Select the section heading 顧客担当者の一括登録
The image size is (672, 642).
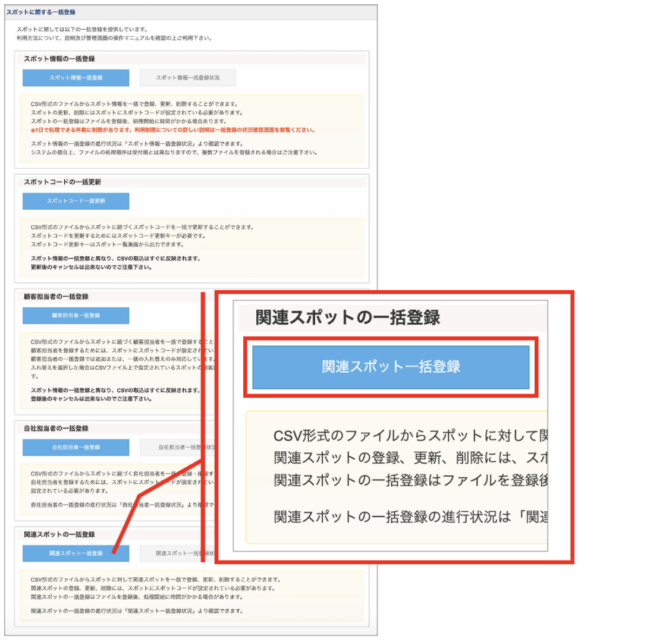[56, 297]
